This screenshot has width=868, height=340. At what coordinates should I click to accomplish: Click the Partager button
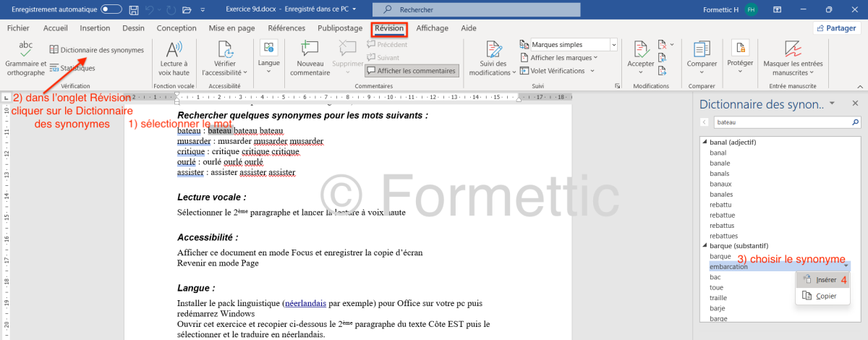(x=838, y=28)
